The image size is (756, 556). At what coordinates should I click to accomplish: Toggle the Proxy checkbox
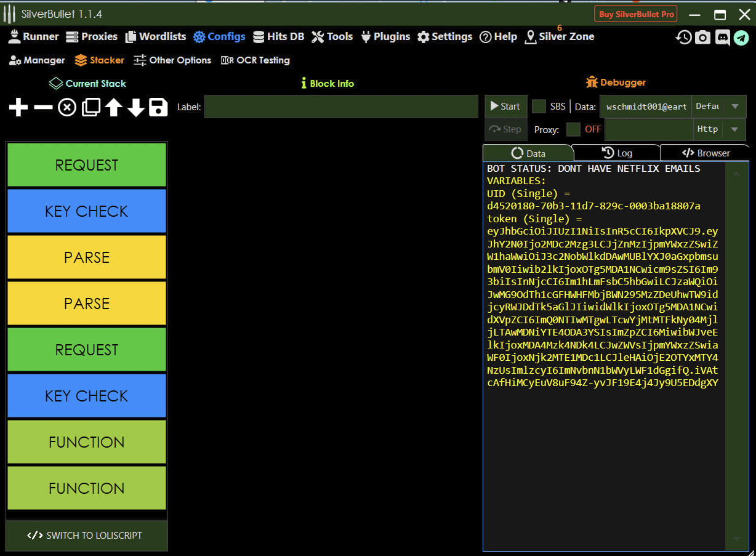(573, 129)
